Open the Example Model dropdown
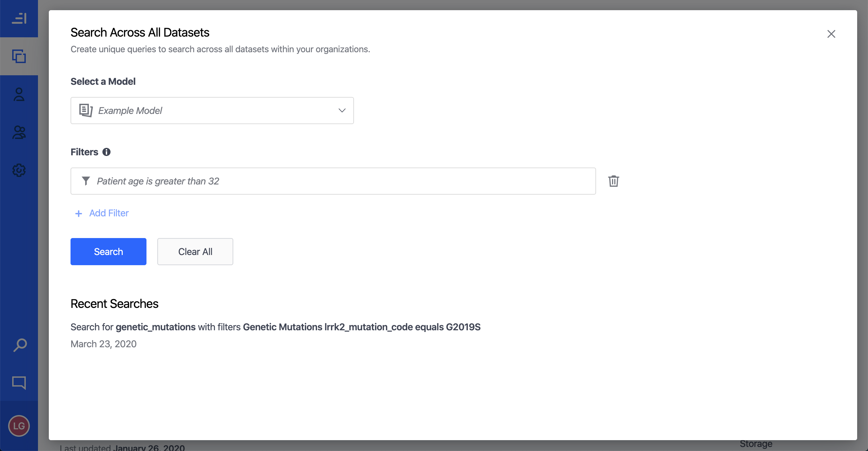Viewport: 868px width, 451px height. (212, 111)
